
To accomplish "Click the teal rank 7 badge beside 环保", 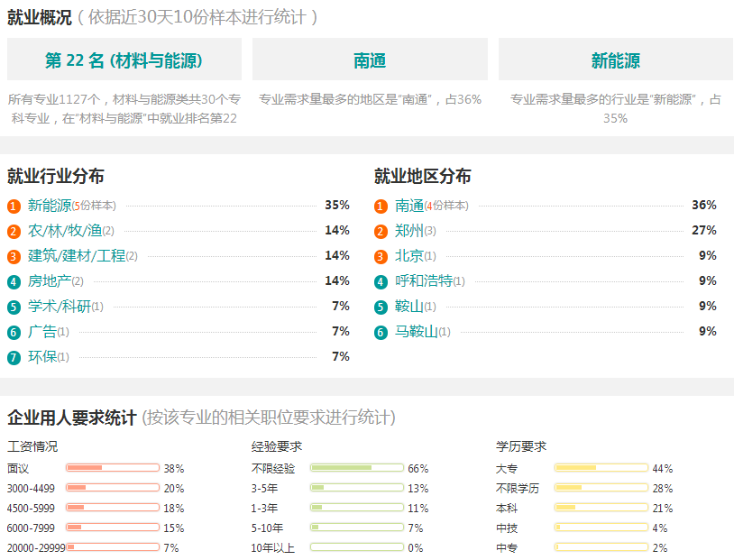I will pyautogui.click(x=14, y=358).
